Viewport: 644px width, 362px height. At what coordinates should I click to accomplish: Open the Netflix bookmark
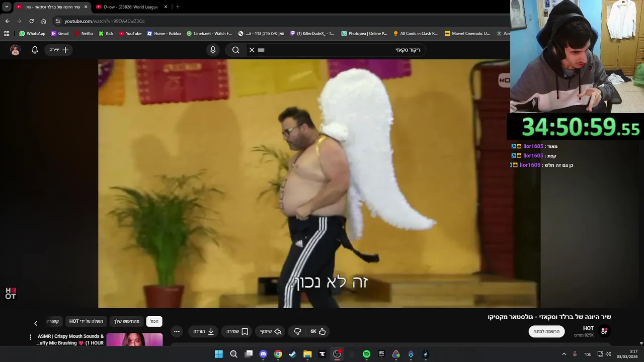[x=84, y=34]
